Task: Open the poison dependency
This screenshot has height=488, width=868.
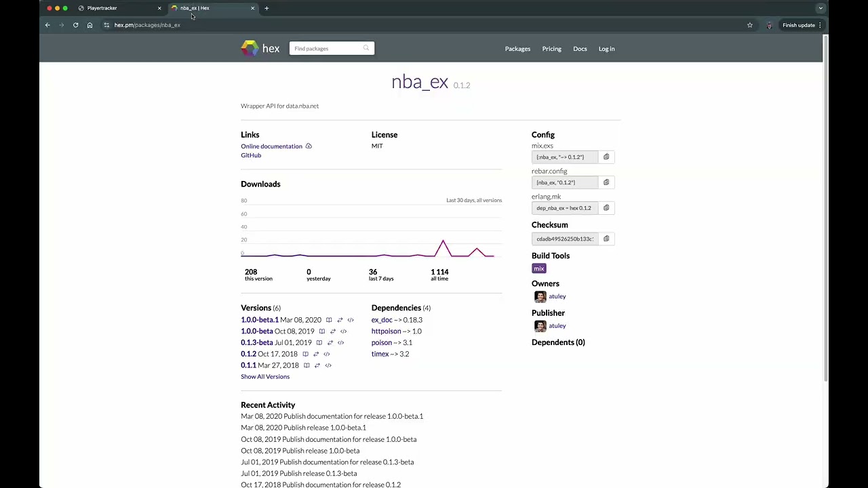Action: [x=382, y=343]
